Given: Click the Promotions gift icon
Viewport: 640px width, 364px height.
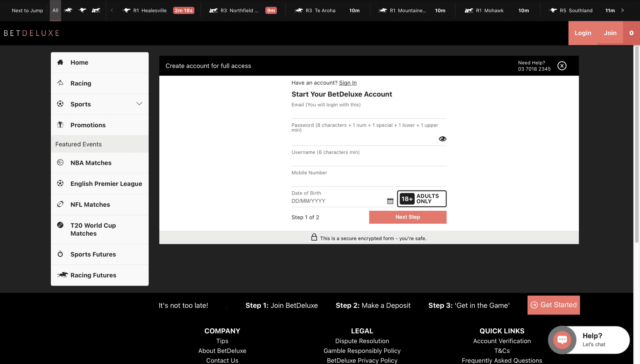Looking at the screenshot, I should tap(60, 125).
